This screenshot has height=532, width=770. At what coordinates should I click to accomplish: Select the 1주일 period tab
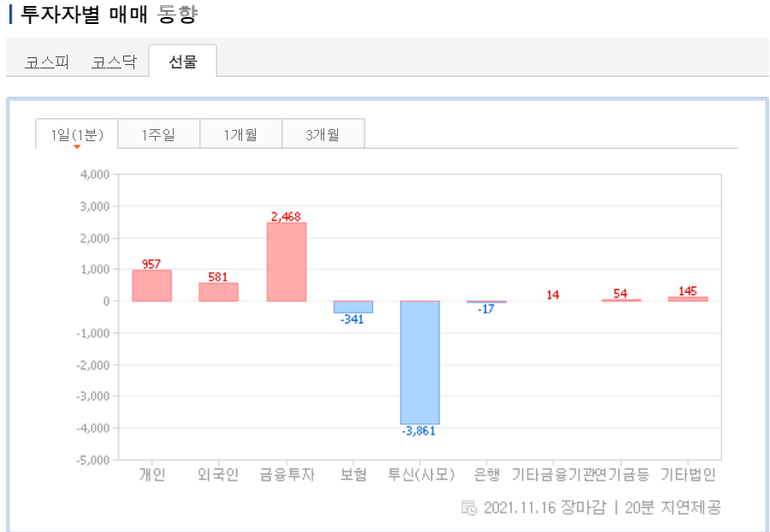point(158,134)
